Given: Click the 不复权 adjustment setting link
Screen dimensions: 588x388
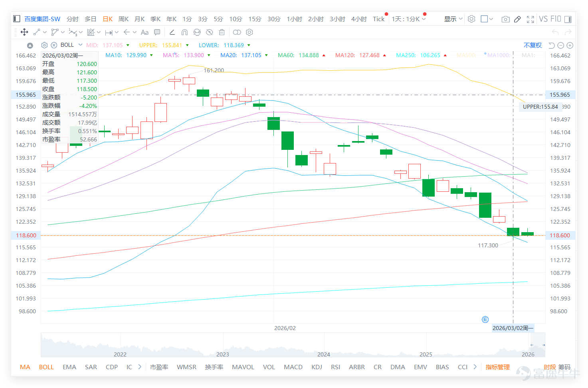Looking at the screenshot, I should pos(533,45).
